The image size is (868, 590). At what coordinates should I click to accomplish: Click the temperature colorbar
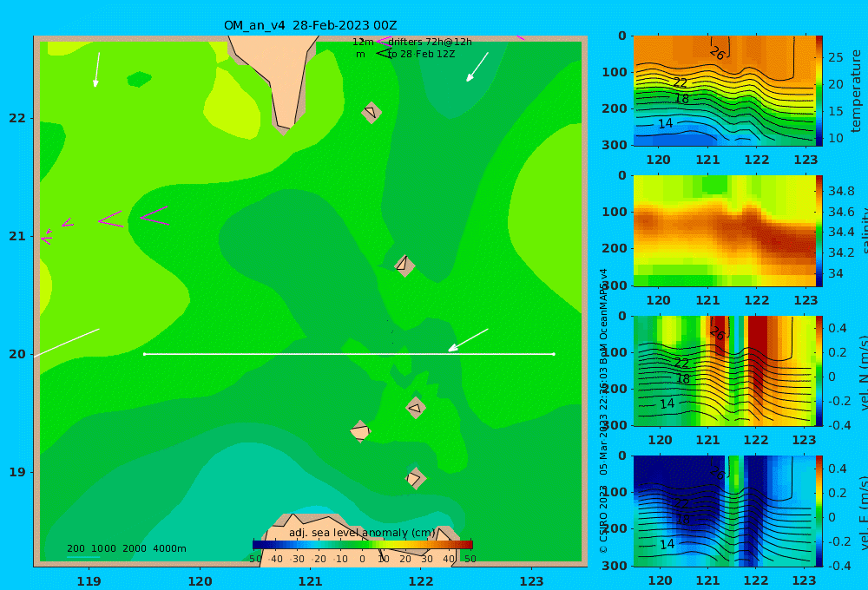click(819, 91)
